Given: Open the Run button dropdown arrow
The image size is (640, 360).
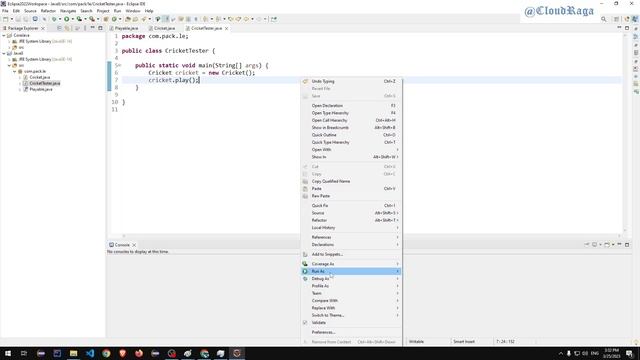Looking at the screenshot, I should coord(72,19).
